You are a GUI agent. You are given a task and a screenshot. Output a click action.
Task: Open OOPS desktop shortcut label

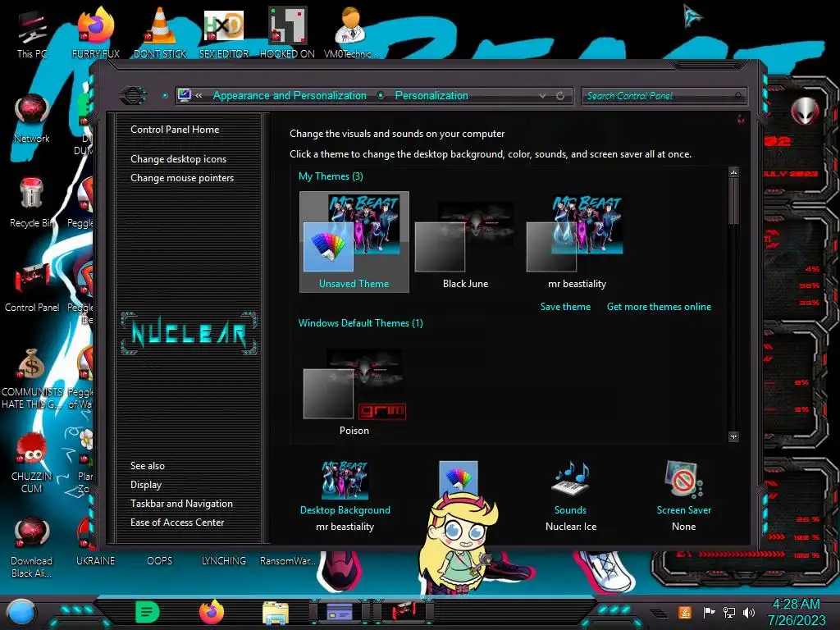pyautogui.click(x=160, y=560)
